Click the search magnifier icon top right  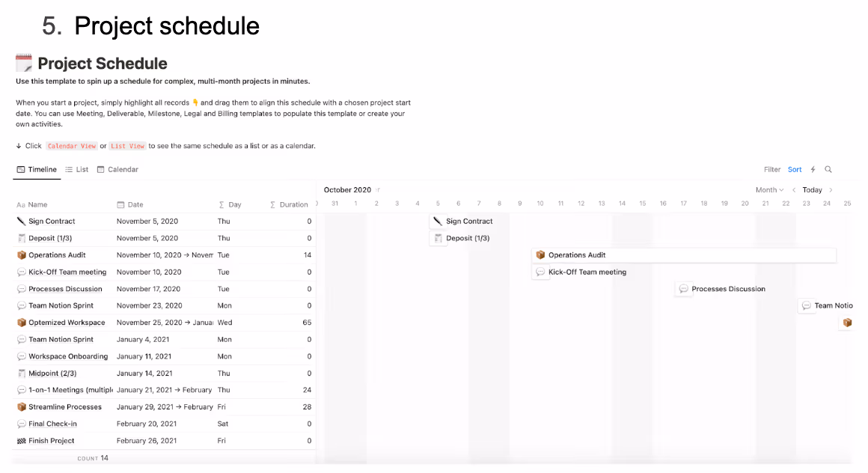[828, 169]
